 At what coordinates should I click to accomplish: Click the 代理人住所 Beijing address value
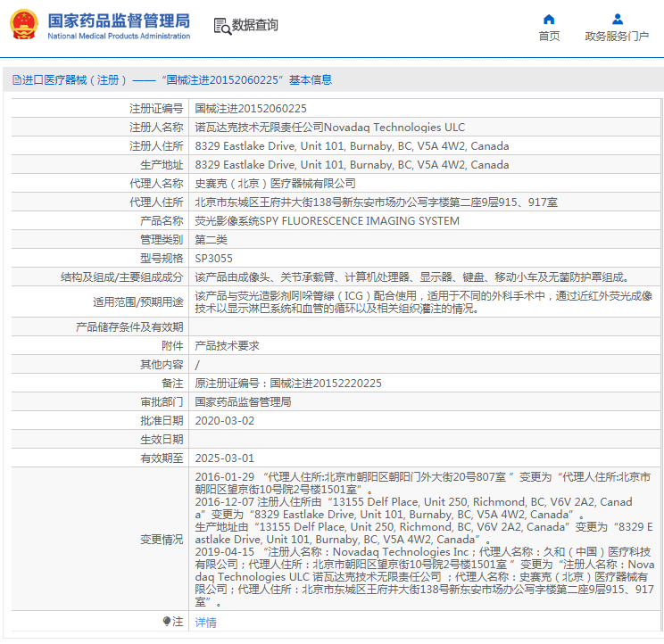coord(376,202)
